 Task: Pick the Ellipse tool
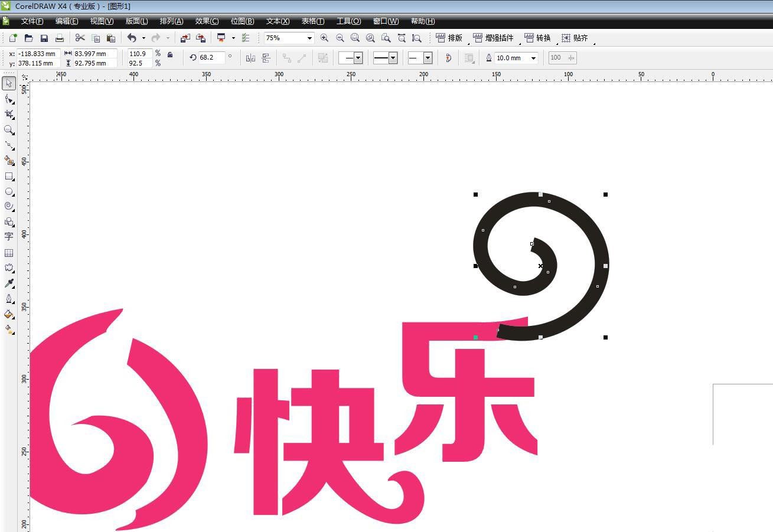[x=9, y=191]
